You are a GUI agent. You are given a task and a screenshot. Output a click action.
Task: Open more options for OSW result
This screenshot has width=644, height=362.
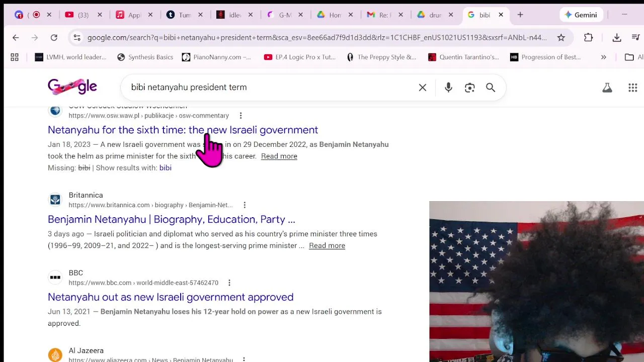pyautogui.click(x=240, y=116)
